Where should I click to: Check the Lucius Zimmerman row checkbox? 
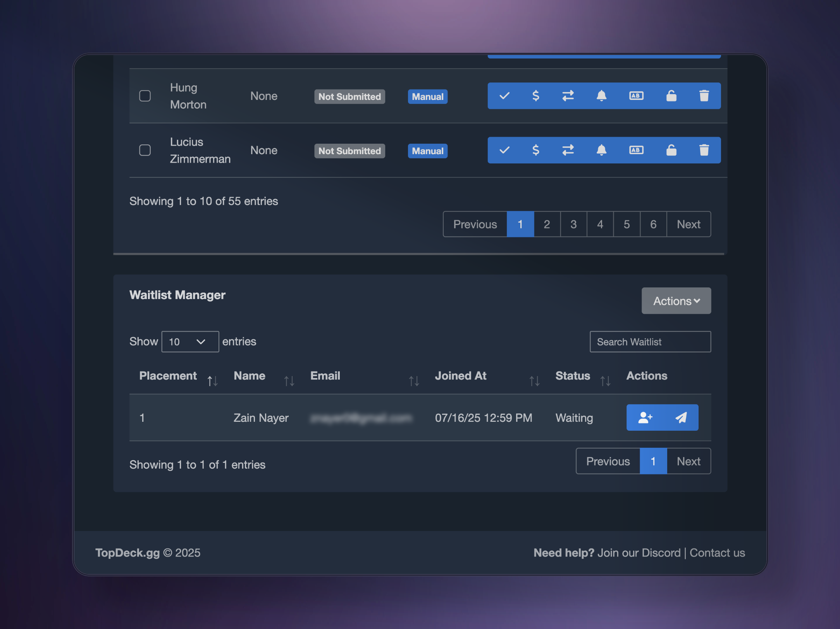click(145, 150)
